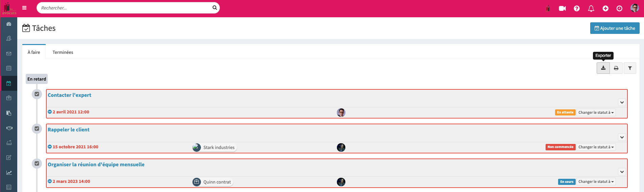Click the Ajouter une tâche button

click(x=615, y=28)
